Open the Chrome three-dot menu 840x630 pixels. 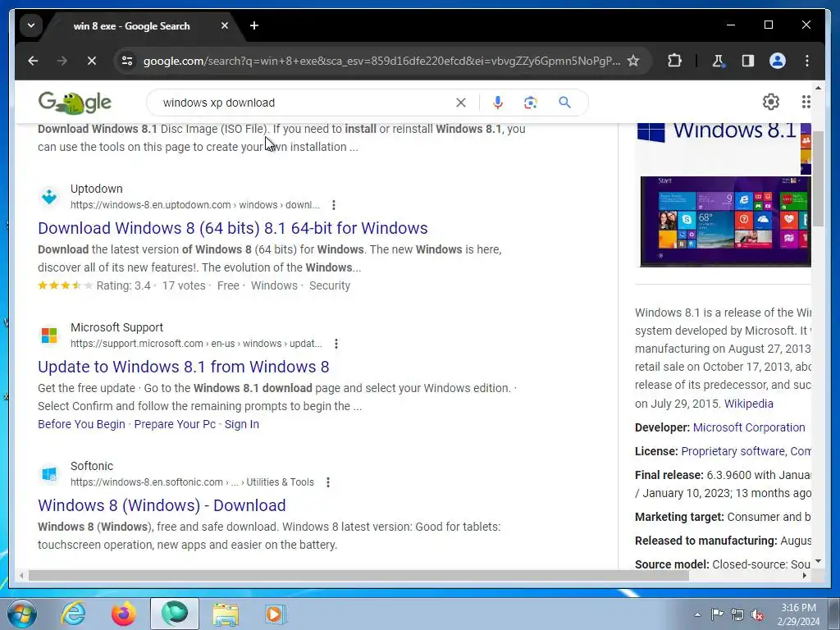coord(807,61)
